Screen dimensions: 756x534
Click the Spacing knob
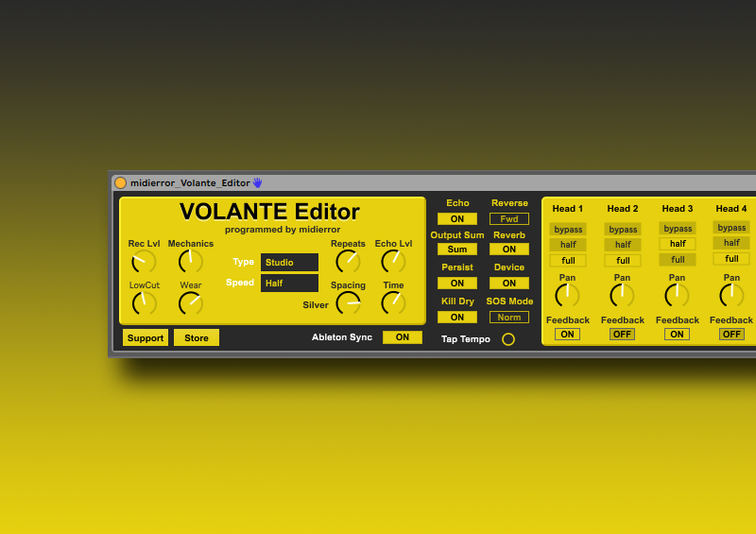(348, 303)
